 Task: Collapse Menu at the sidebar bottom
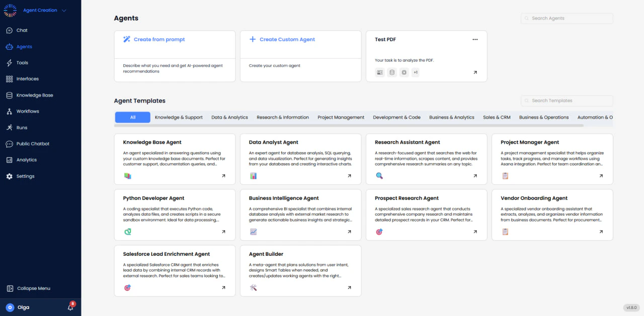click(33, 288)
